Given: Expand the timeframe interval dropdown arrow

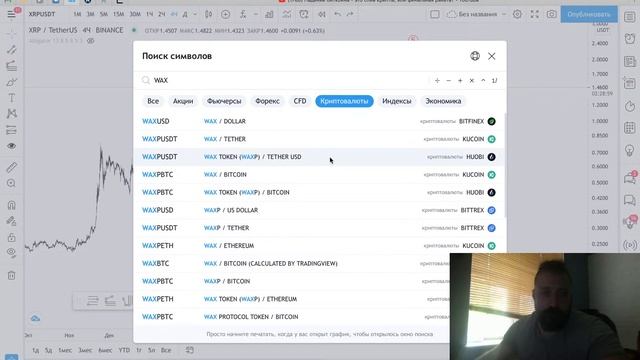Looking at the screenshot, I should (x=195, y=14).
